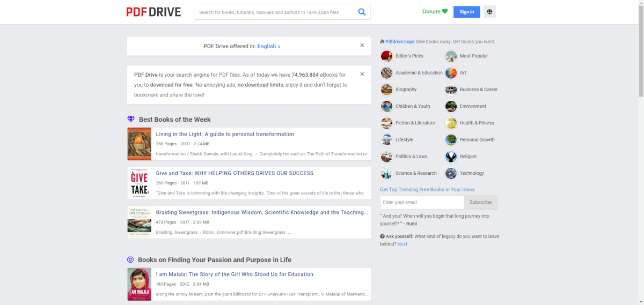
Task: Click Next for another question
Action: click(x=402, y=244)
